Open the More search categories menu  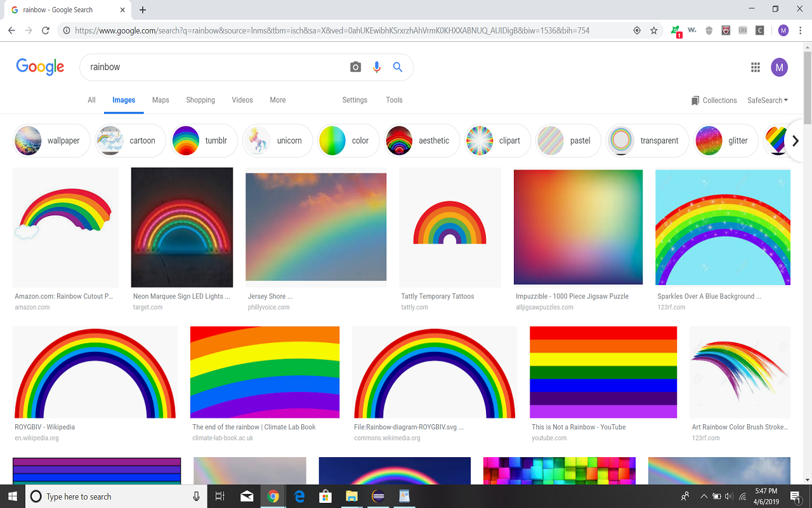(278, 100)
